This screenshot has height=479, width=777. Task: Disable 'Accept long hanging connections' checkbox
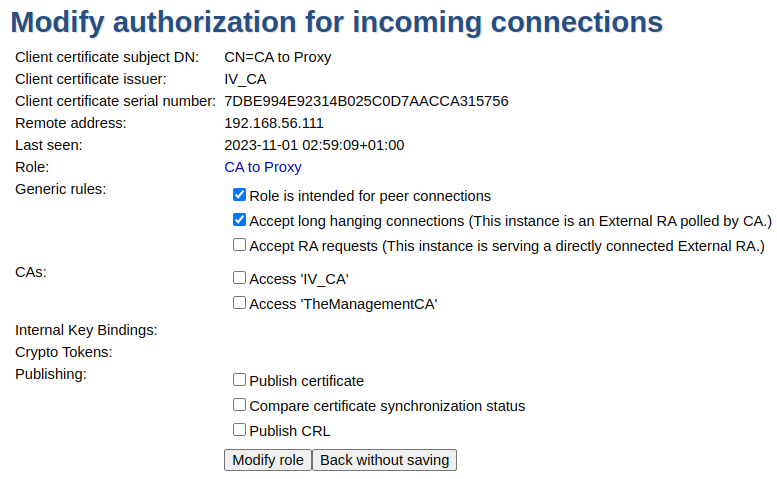(x=239, y=220)
